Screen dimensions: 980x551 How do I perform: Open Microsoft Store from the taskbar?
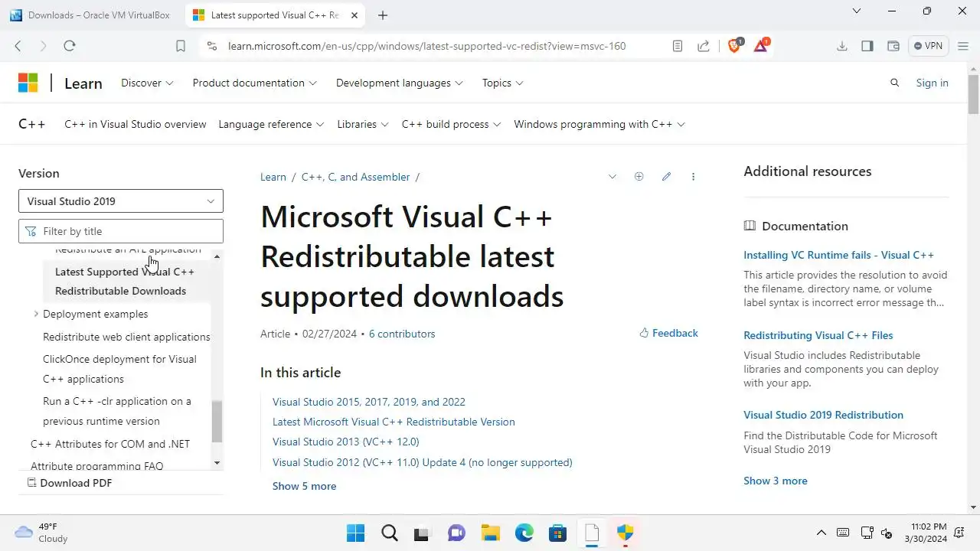point(558,533)
